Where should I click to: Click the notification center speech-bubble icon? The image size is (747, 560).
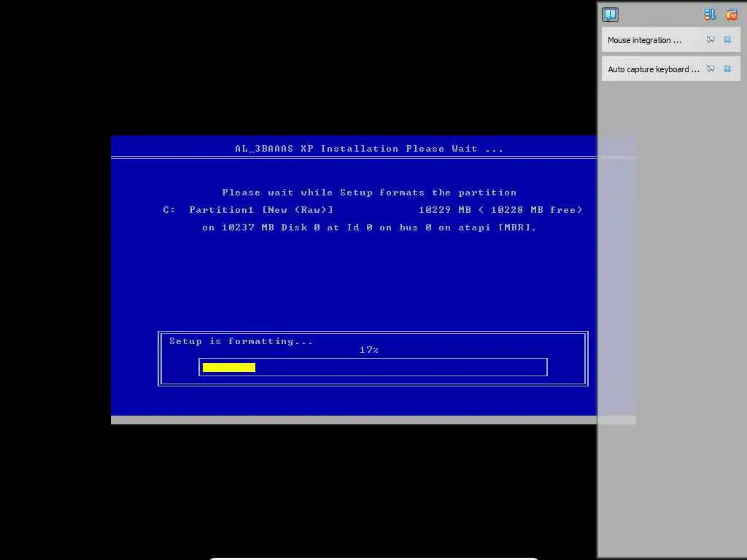(x=610, y=15)
